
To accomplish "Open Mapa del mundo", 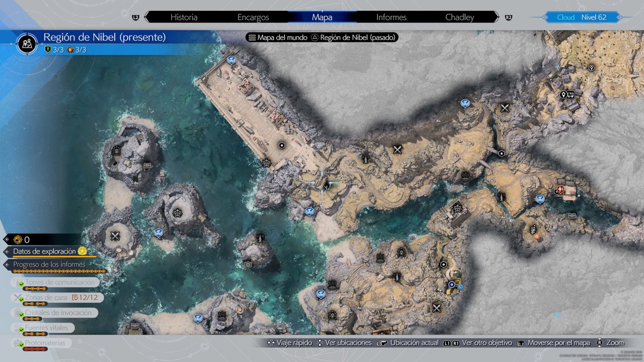I will click(278, 37).
